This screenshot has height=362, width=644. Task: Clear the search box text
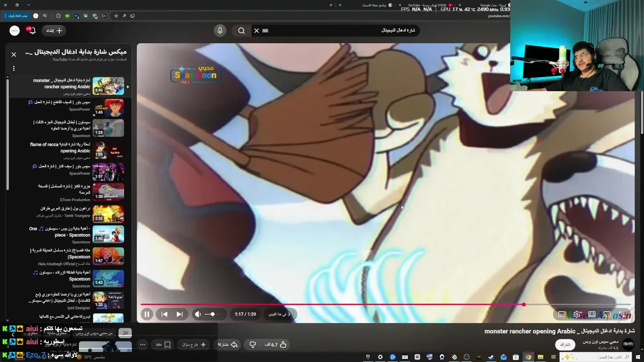click(257, 31)
